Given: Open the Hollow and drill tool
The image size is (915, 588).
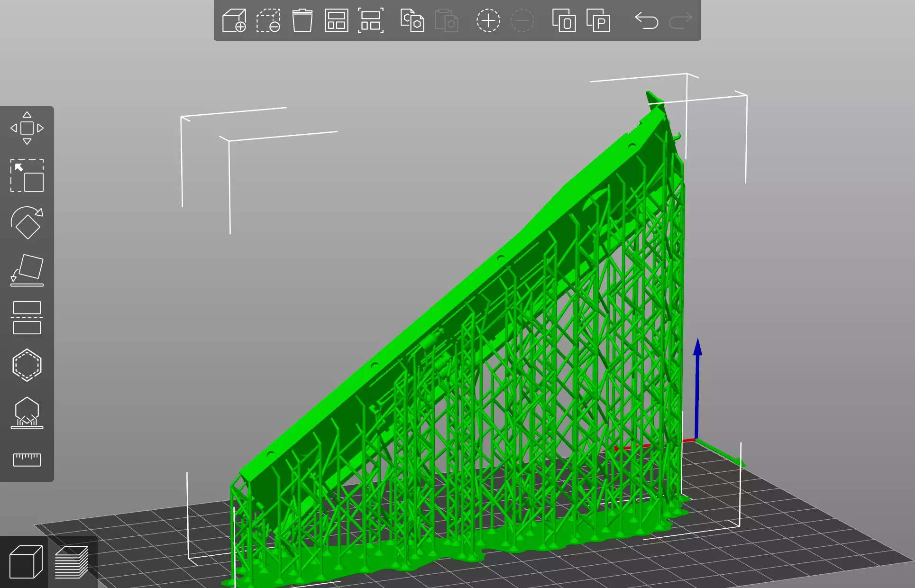Looking at the screenshot, I should pos(27,365).
